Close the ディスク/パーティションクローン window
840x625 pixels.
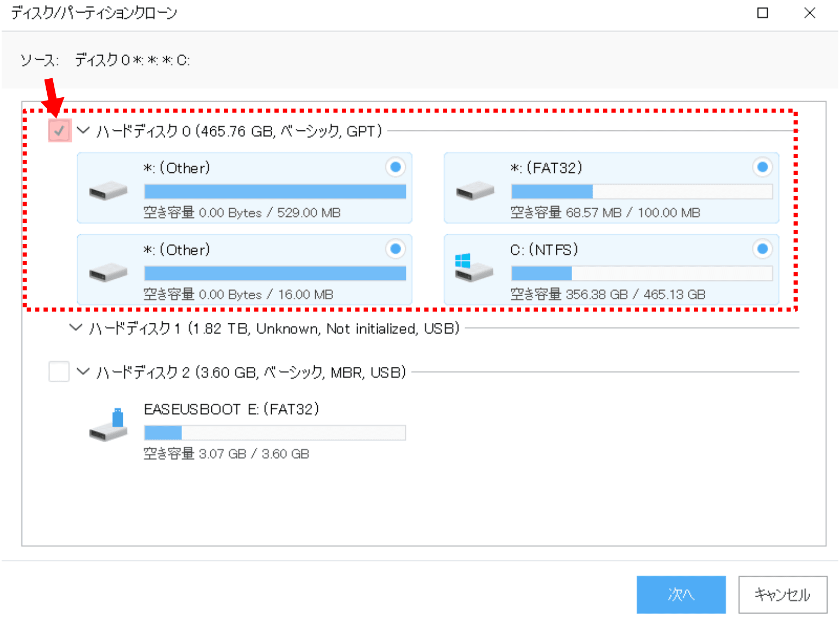(x=810, y=13)
